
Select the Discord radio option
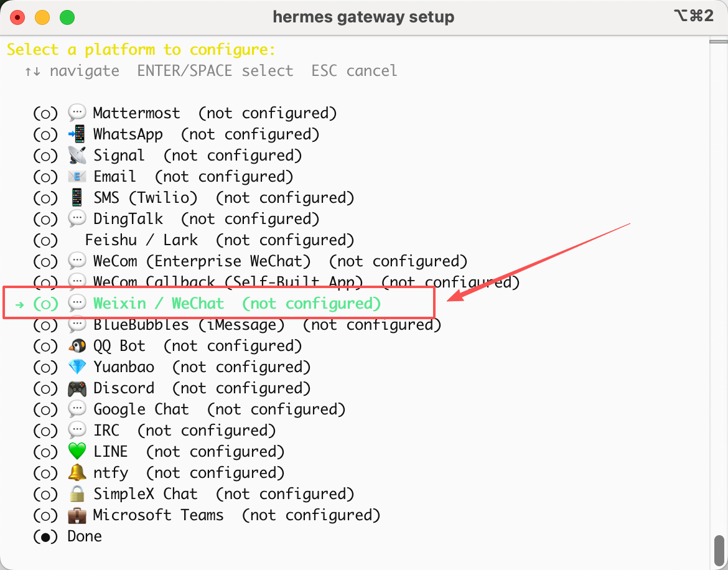pos(45,388)
